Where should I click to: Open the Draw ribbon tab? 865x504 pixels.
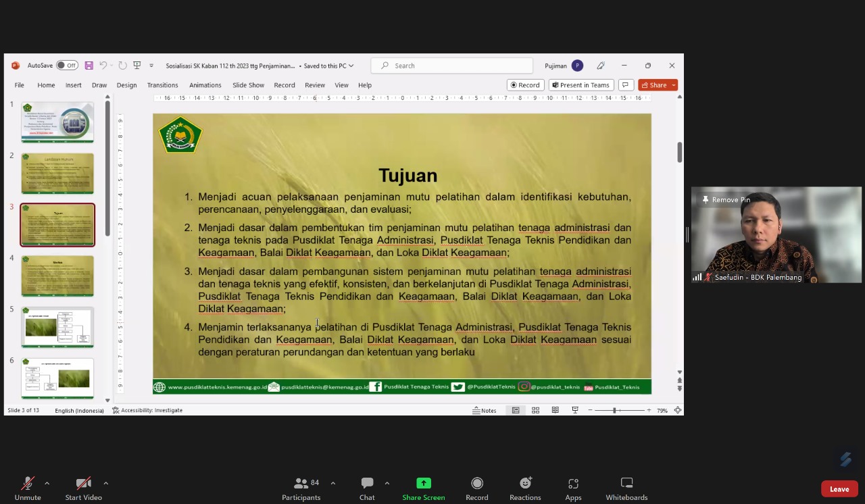pyautogui.click(x=99, y=85)
